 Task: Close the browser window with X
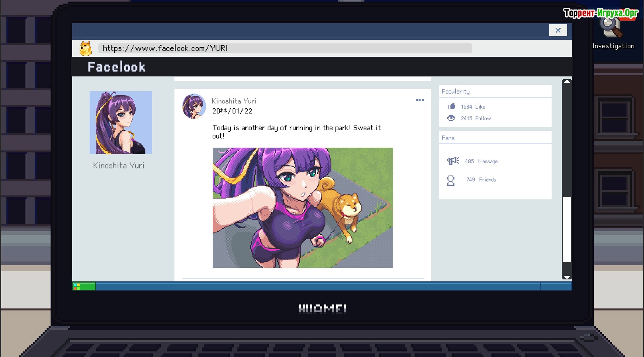point(558,30)
